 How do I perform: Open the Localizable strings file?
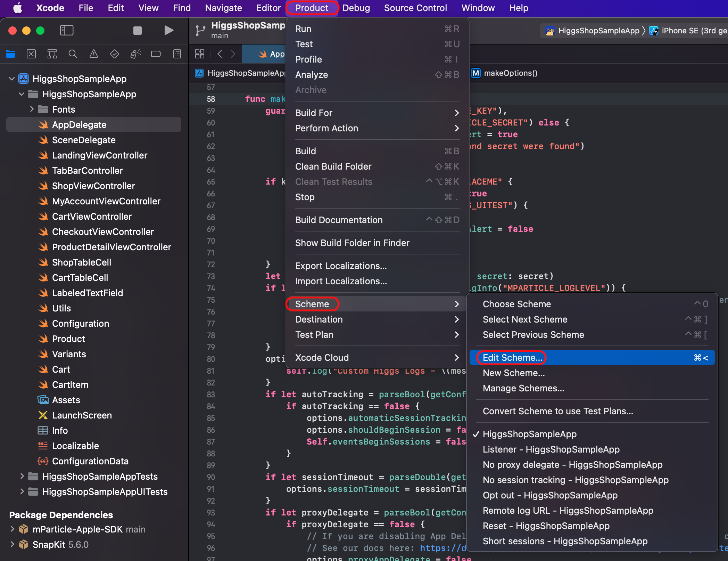click(x=94, y=446)
